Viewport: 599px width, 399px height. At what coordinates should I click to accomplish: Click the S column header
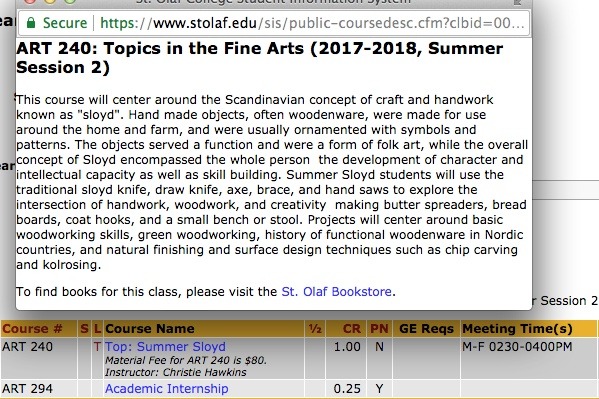(84, 329)
